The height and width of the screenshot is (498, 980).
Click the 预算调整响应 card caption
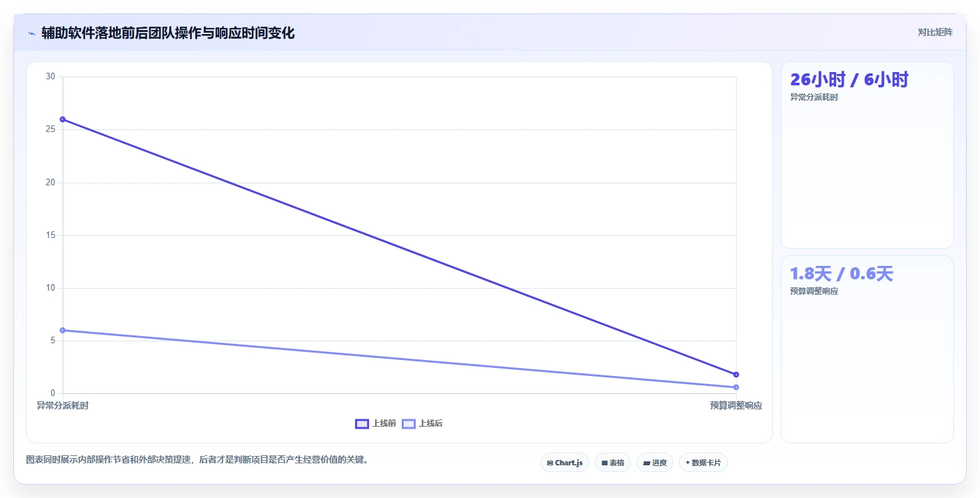pos(814,291)
